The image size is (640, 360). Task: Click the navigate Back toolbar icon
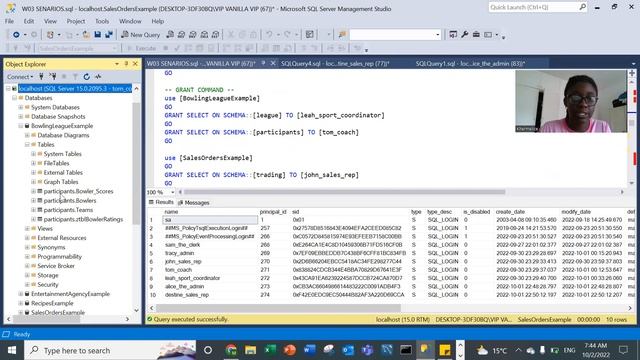[x=16, y=35]
